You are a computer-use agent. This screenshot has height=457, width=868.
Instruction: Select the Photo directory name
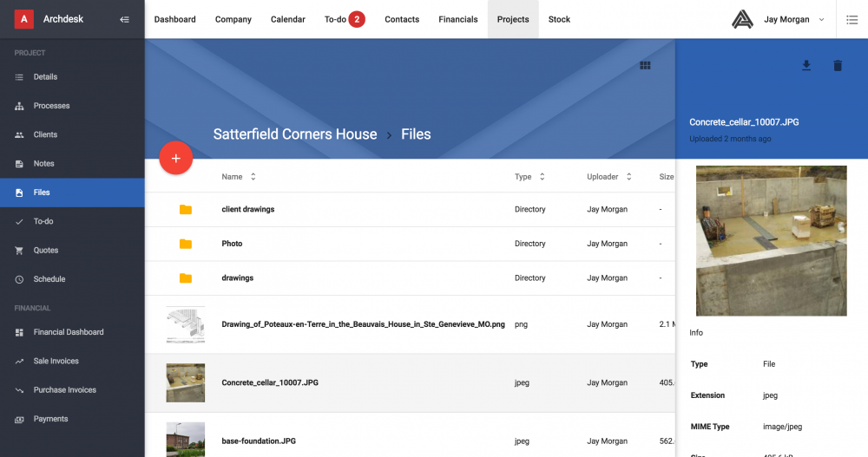point(232,244)
